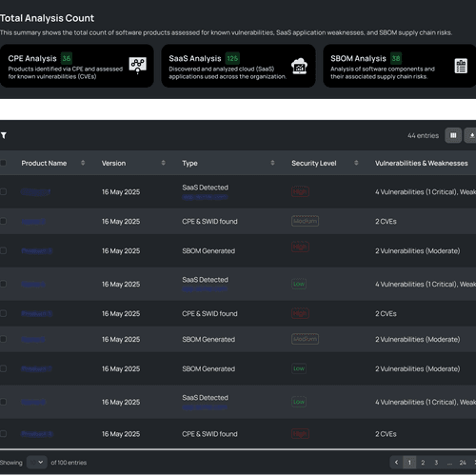Sort by Type using its sort arrows
This screenshot has width=476, height=476.
[272, 163]
